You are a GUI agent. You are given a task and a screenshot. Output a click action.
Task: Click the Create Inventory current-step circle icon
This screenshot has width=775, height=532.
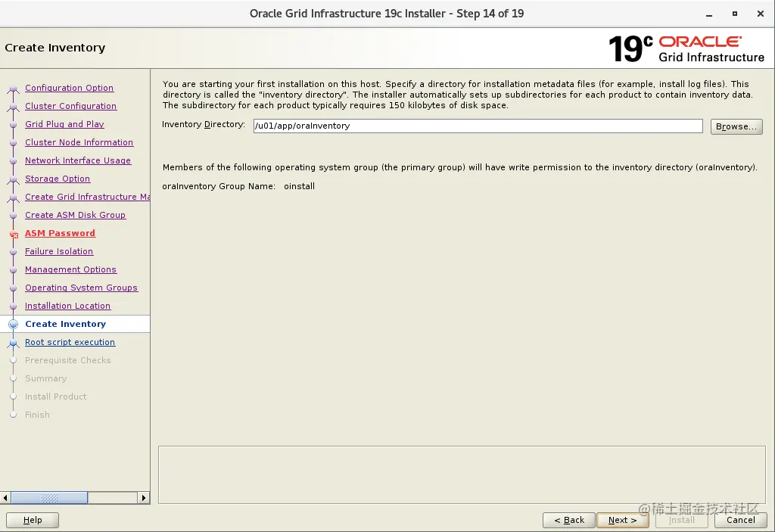point(14,325)
